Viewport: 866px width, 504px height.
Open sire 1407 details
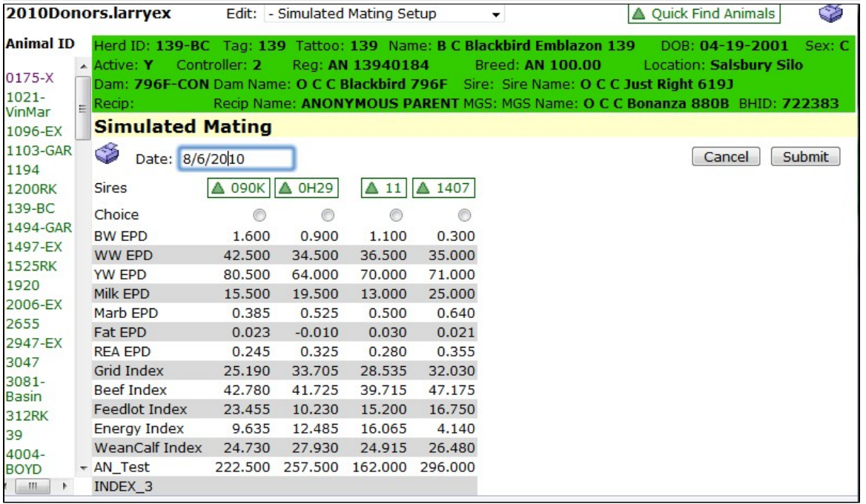pos(443,188)
